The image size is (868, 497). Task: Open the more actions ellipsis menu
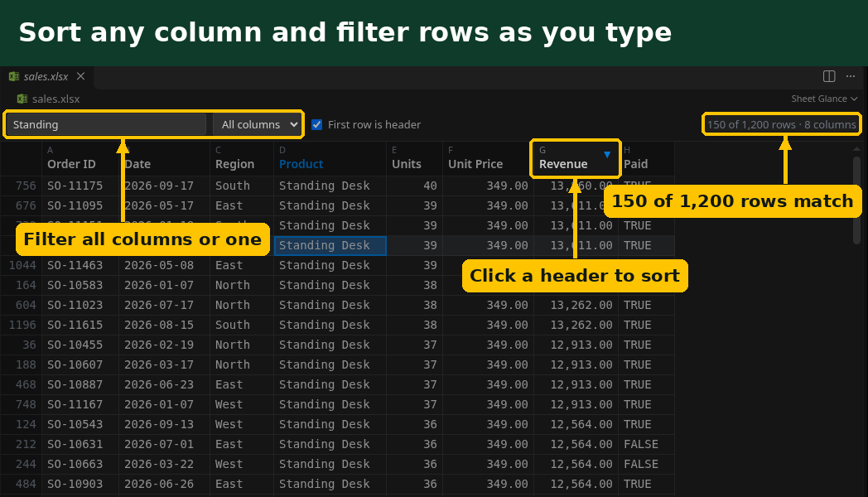tap(851, 76)
